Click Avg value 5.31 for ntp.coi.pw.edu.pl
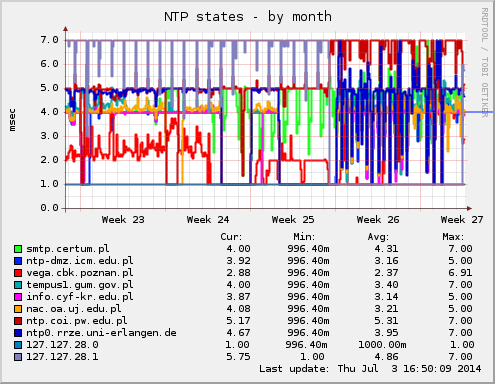495x384 pixels. (x=386, y=321)
